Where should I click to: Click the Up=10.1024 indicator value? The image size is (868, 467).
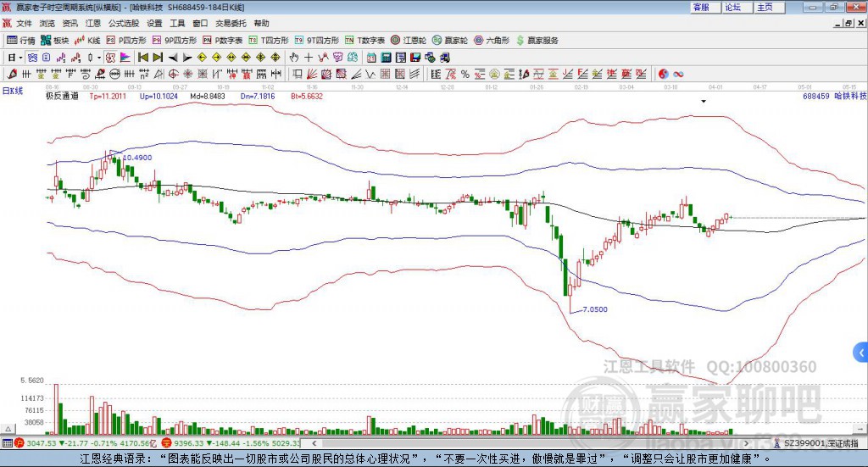tap(159, 96)
